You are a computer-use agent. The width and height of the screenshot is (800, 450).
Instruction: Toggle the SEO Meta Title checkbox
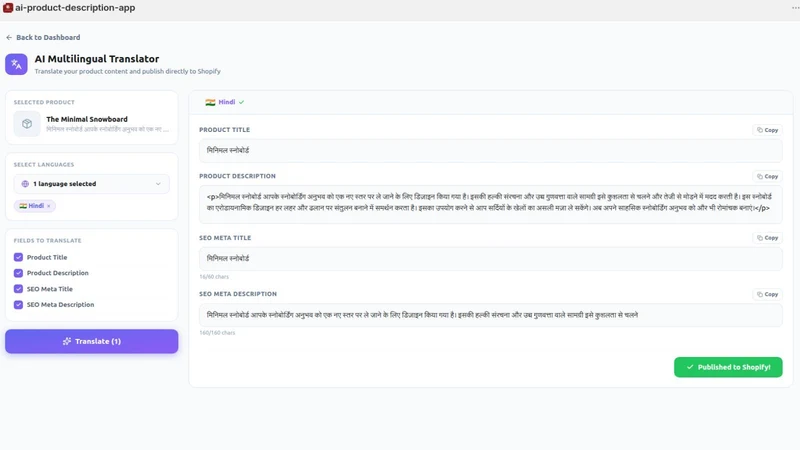18,289
